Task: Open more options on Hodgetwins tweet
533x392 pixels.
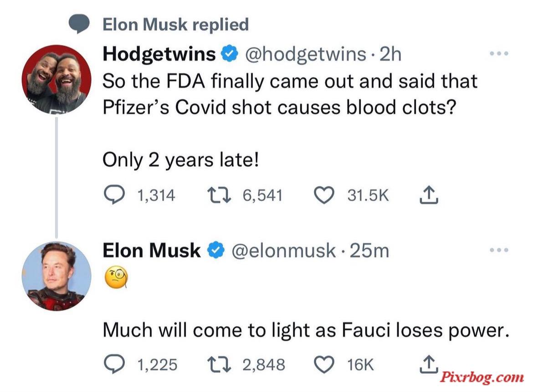Action: pyautogui.click(x=499, y=53)
